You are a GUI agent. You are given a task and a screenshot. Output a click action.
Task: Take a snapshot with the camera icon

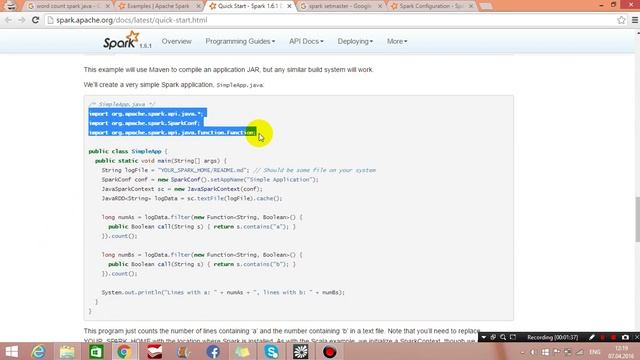(625, 337)
